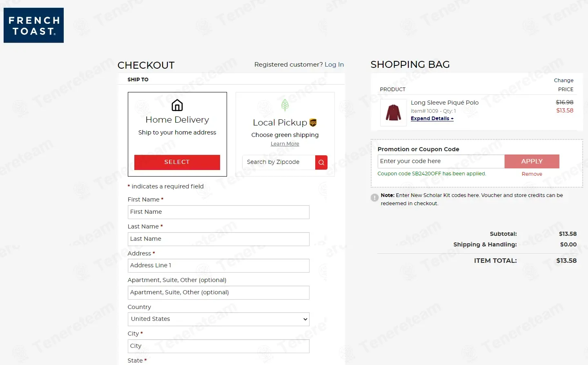
Task: Focus the First Name field
Action: 218,212
